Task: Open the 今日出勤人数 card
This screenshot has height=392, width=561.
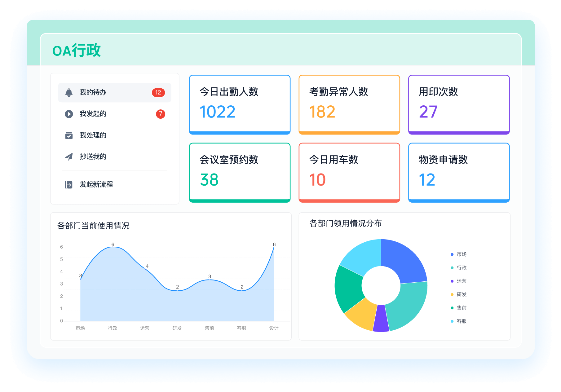Action: (240, 104)
